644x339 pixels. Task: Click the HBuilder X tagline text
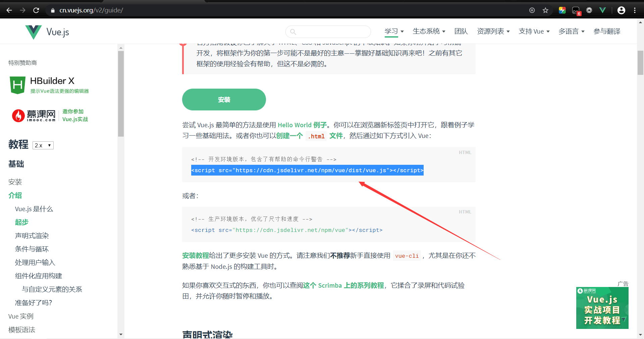[60, 91]
